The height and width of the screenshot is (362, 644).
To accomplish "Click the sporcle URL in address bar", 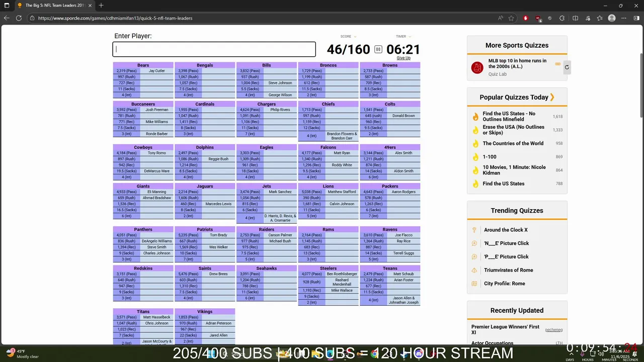I will click(115, 18).
